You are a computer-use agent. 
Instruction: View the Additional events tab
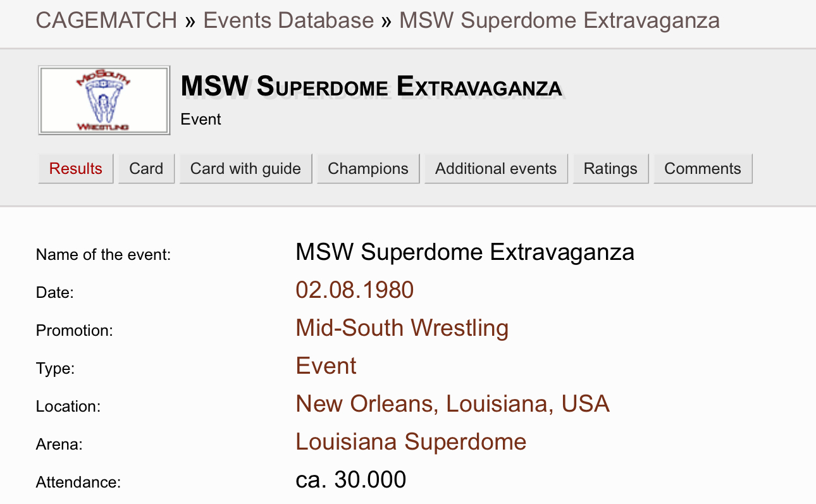pyautogui.click(x=496, y=169)
